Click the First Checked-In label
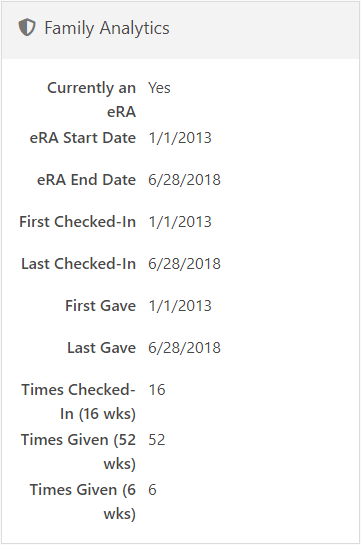 [x=77, y=222]
